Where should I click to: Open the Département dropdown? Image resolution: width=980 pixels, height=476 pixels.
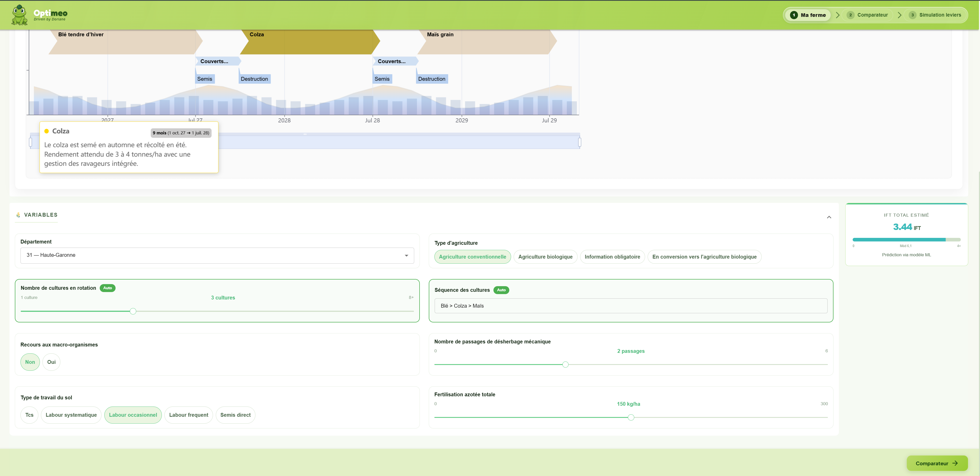[x=217, y=256]
